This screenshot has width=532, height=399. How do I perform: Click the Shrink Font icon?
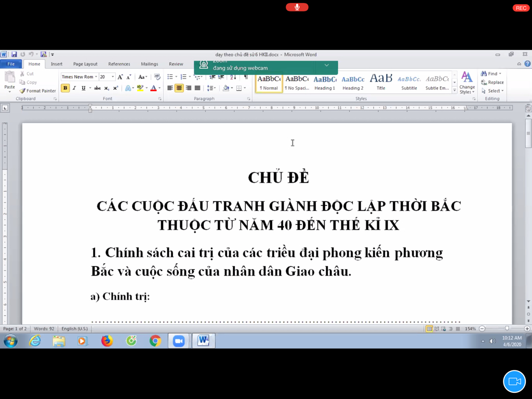[x=129, y=77]
